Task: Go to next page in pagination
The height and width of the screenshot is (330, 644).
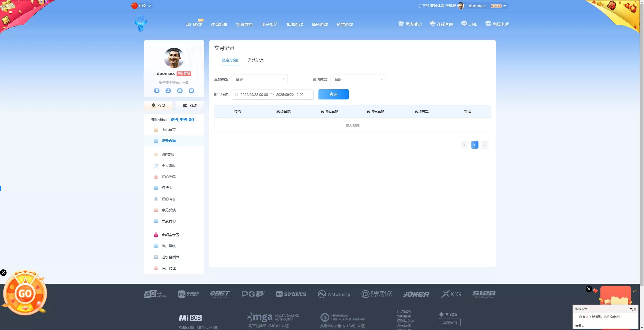Action: pos(485,145)
